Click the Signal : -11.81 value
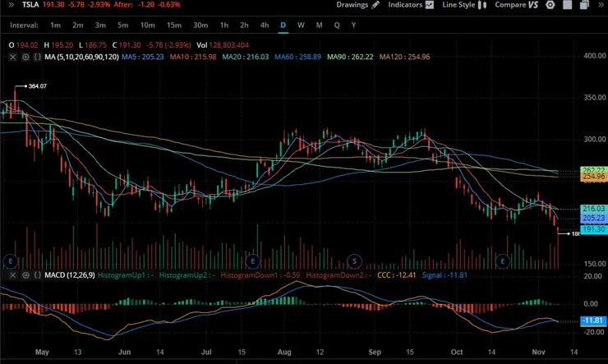The height and width of the screenshot is (364, 608). 444,275
